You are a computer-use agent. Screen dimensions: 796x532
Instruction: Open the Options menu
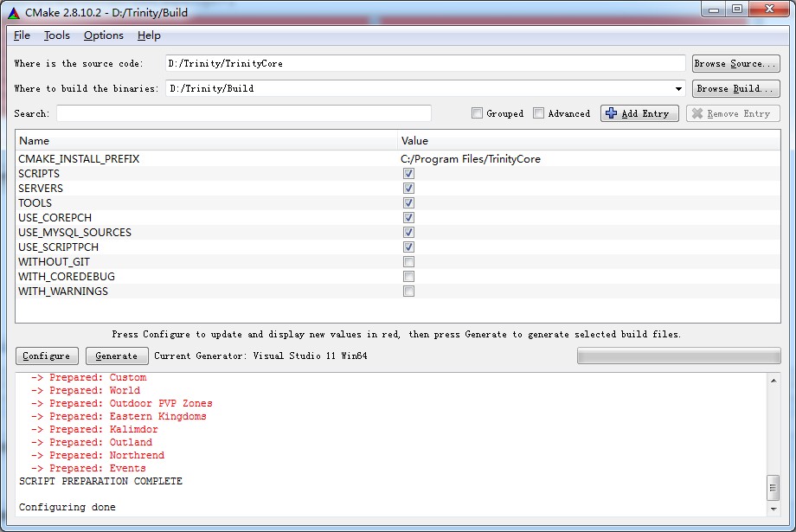[x=104, y=35]
